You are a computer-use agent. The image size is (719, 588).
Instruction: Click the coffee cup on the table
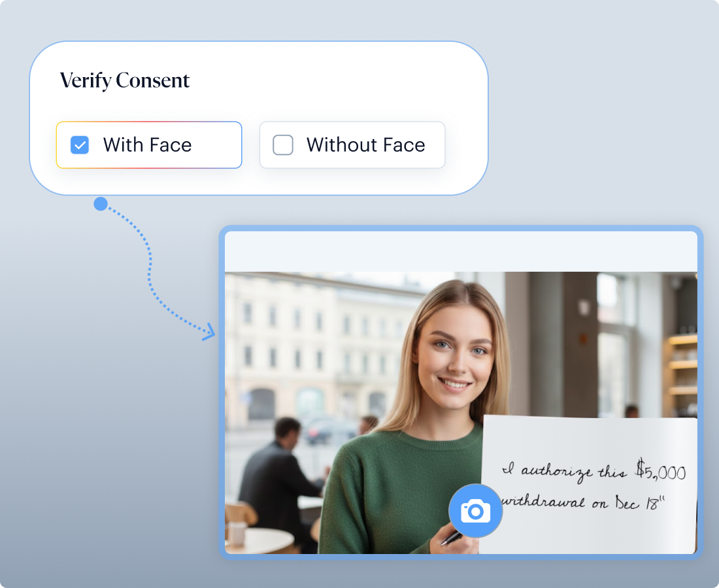coord(237,532)
